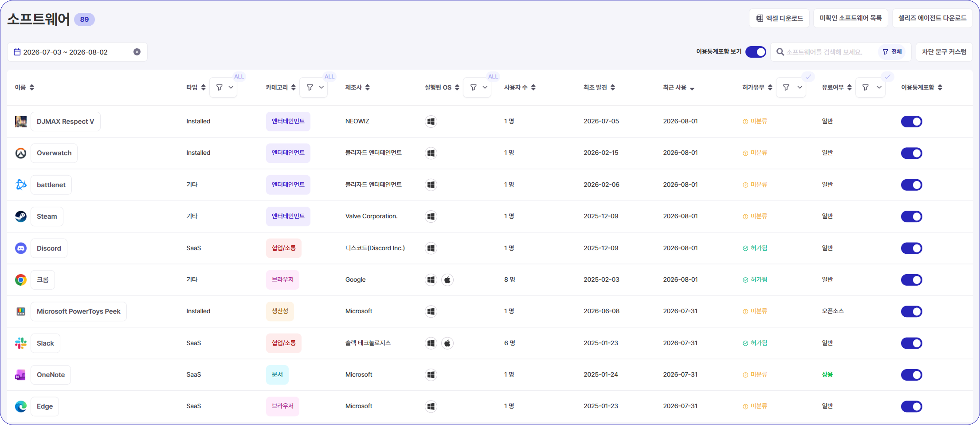Click the 브라우저 tag in 크롬 row
The height and width of the screenshot is (425, 980).
(x=283, y=280)
